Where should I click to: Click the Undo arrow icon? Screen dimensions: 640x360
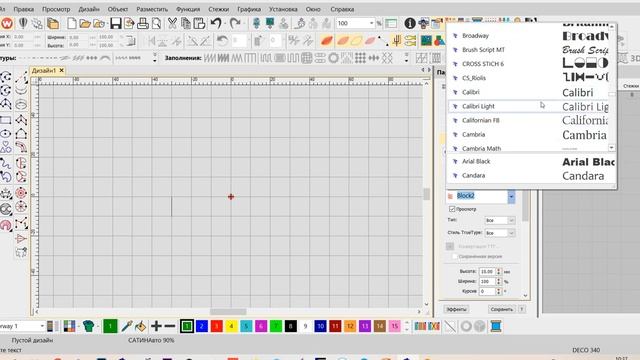pyautogui.click(x=216, y=24)
